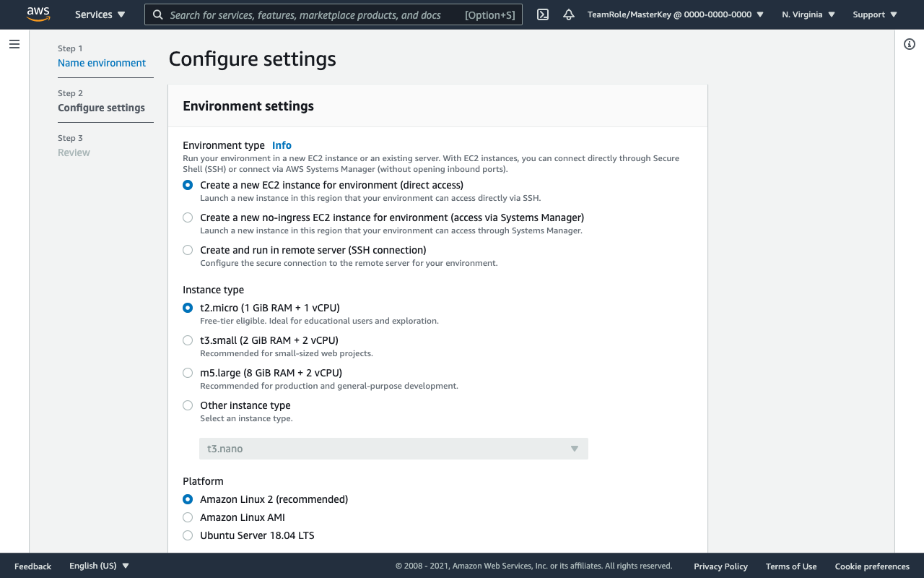The height and width of the screenshot is (578, 924).
Task: Open the TeamRole/MasterKey account dropdown
Action: [x=676, y=14]
